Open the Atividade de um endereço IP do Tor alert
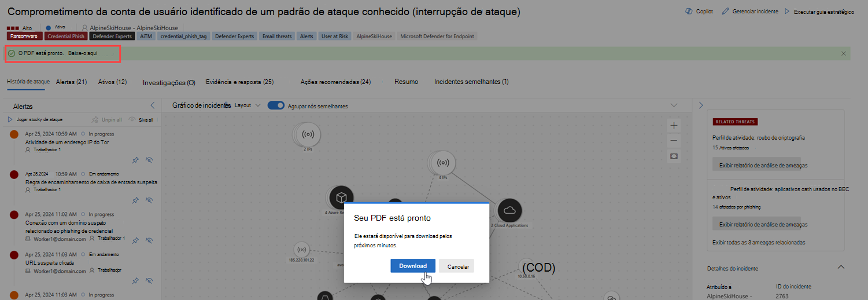This screenshot has width=868, height=300. tap(67, 142)
